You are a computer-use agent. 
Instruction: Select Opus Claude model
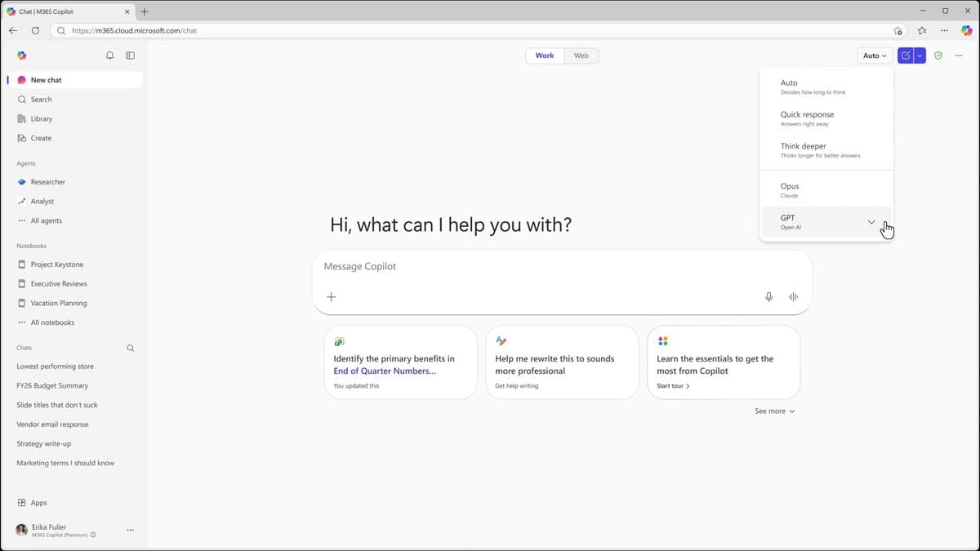[x=826, y=190]
